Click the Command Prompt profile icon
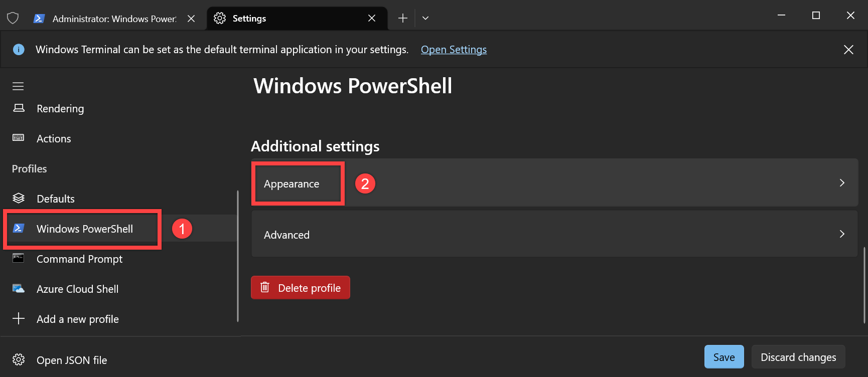The height and width of the screenshot is (377, 868). [x=19, y=258]
